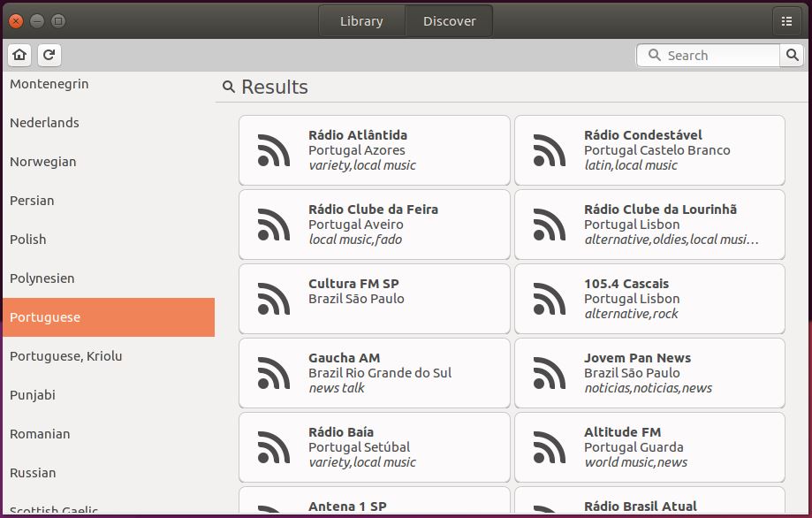Select Polish in the language list
The image size is (812, 518).
28,240
